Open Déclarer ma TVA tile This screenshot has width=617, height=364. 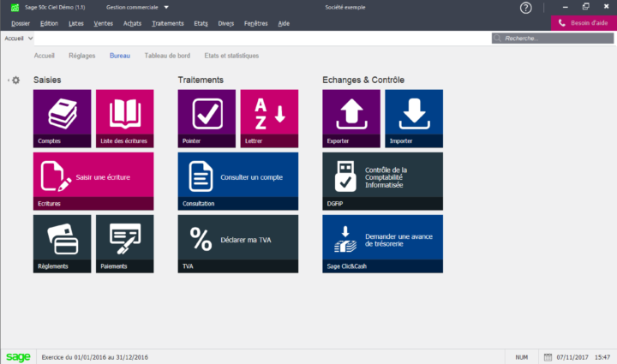[x=238, y=244]
